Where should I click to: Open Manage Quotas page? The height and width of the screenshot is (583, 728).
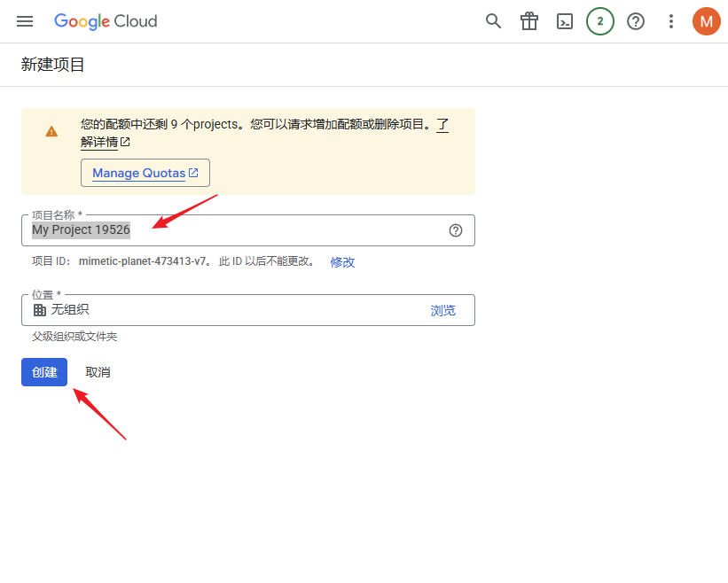click(x=145, y=172)
